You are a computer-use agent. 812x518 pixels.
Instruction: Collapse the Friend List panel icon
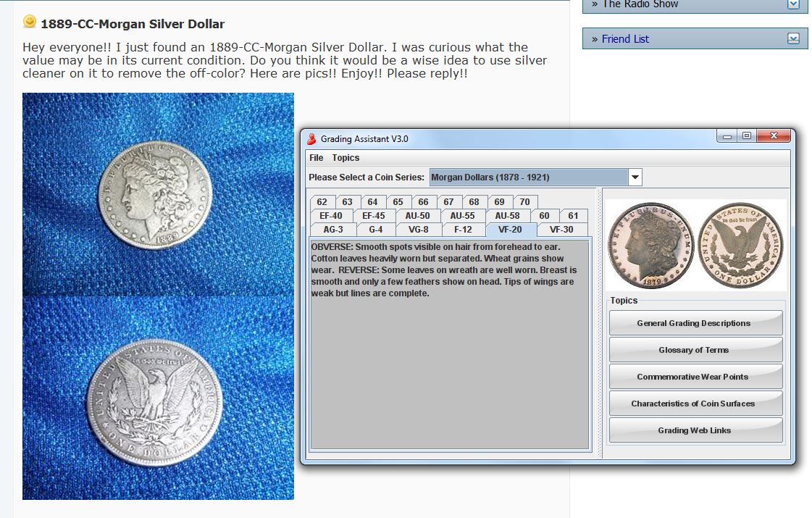point(793,38)
